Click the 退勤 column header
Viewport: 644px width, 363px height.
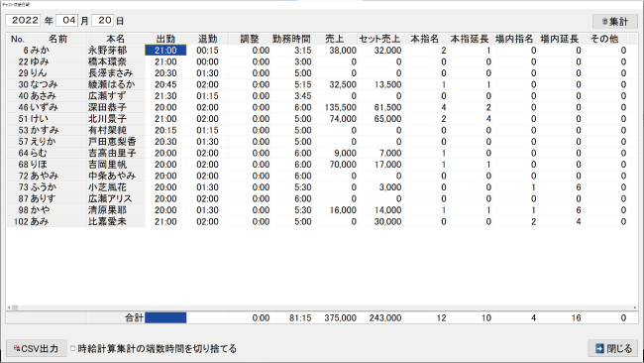coord(207,39)
